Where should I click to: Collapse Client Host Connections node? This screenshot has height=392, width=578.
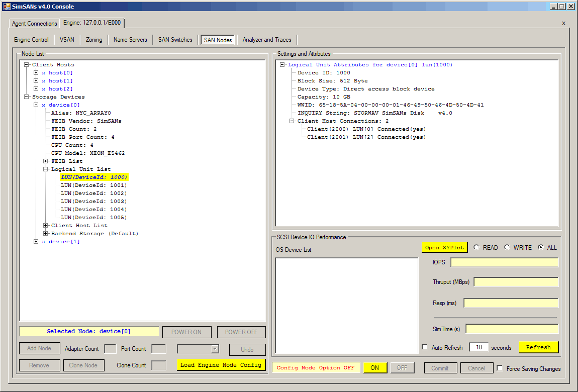click(292, 121)
